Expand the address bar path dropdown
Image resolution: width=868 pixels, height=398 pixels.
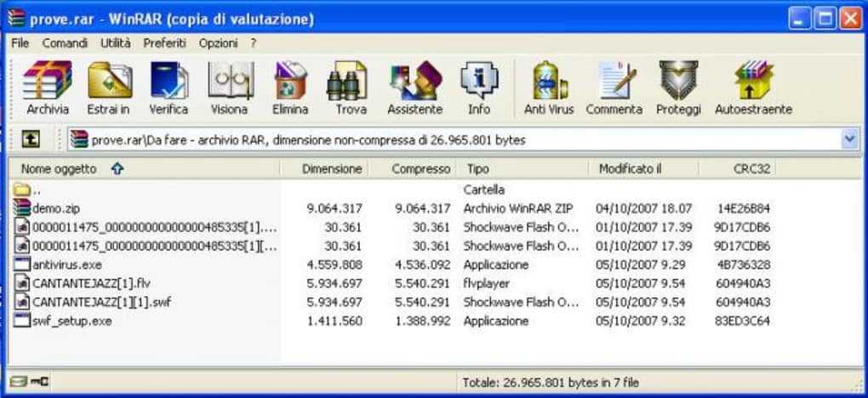[x=850, y=139]
